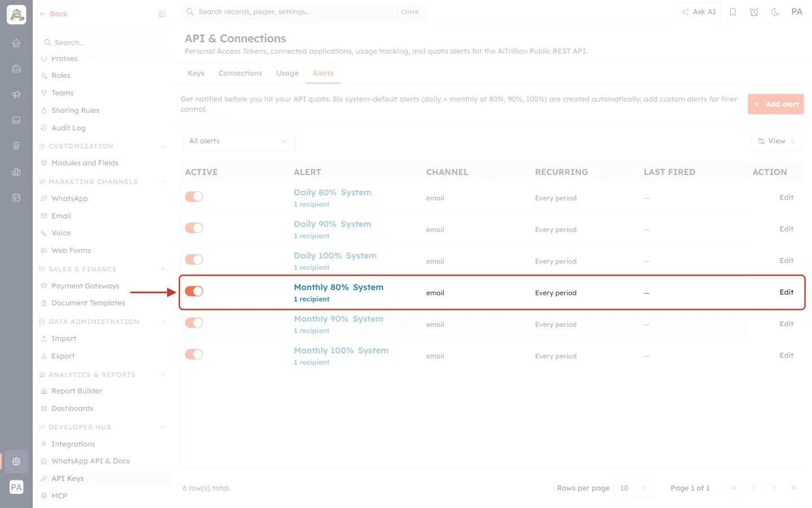Image resolution: width=812 pixels, height=508 pixels.
Task: Click the AiTrillion logo icon
Action: pyautogui.click(x=16, y=15)
